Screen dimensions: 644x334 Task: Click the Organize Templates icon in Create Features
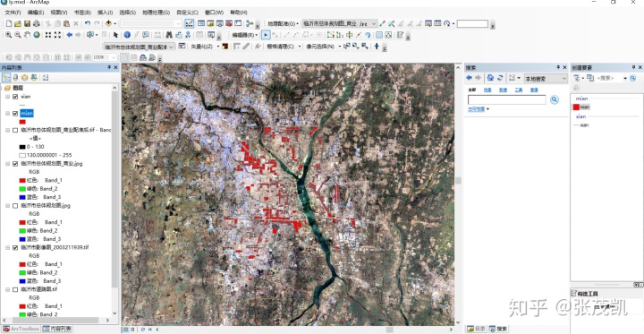click(x=590, y=78)
